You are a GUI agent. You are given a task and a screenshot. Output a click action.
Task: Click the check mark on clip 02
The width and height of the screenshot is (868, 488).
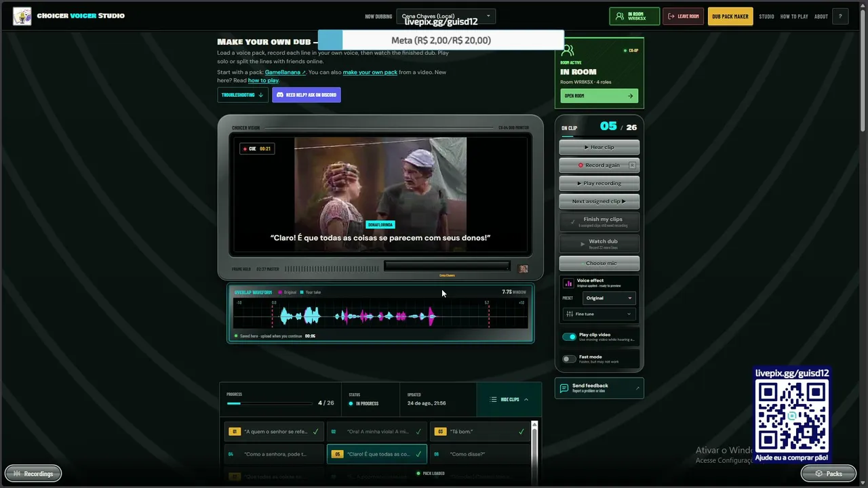(418, 432)
